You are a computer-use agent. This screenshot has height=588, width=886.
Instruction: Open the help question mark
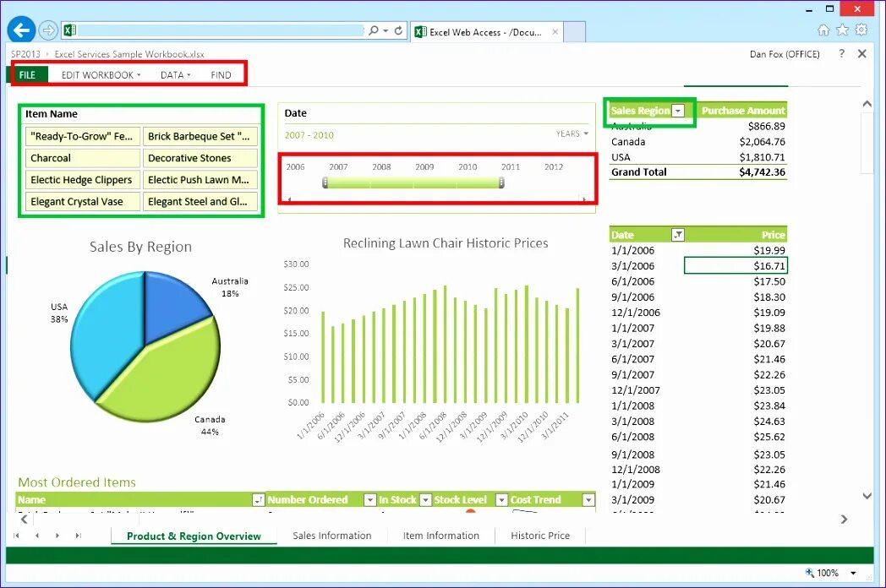click(842, 53)
